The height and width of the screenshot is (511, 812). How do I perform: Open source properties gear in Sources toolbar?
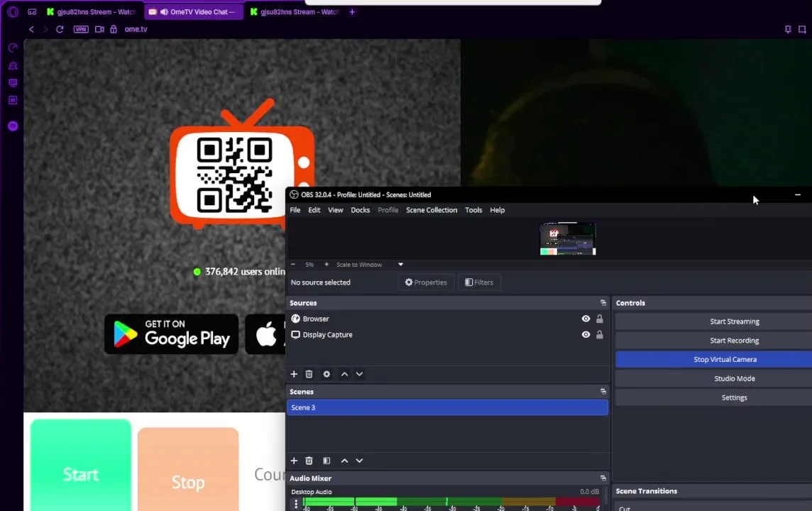point(327,374)
